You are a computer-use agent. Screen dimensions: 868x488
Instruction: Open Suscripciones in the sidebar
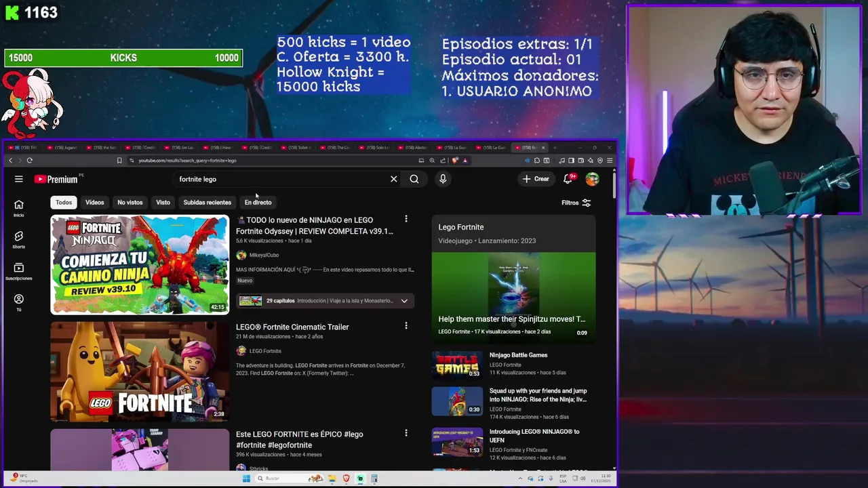point(19,271)
